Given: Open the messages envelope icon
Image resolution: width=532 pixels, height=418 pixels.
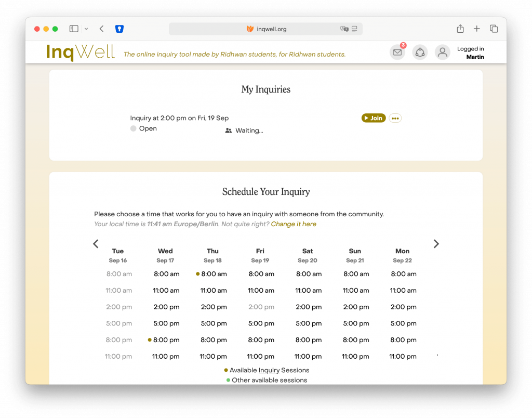Looking at the screenshot, I should pos(397,53).
